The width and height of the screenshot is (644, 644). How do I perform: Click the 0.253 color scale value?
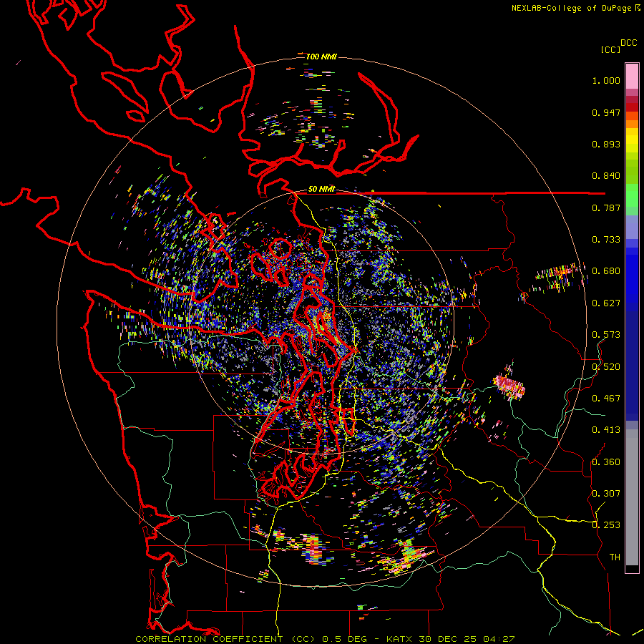[x=606, y=525]
